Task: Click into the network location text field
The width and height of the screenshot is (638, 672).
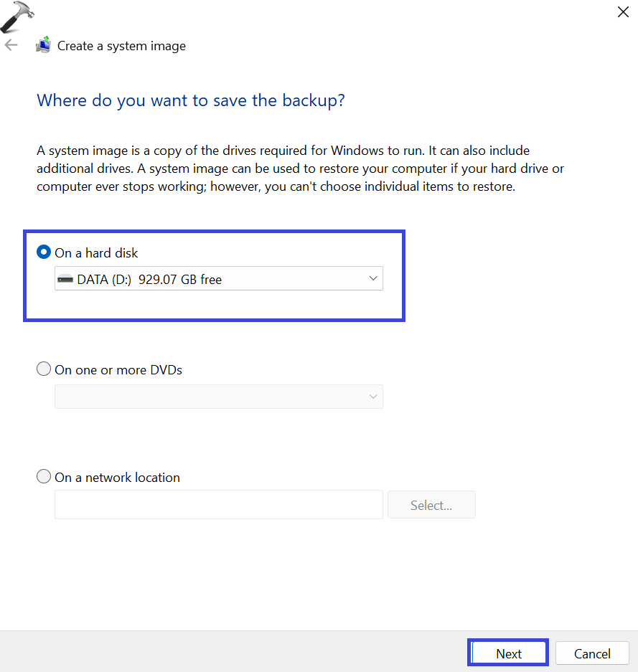Action: (218, 504)
